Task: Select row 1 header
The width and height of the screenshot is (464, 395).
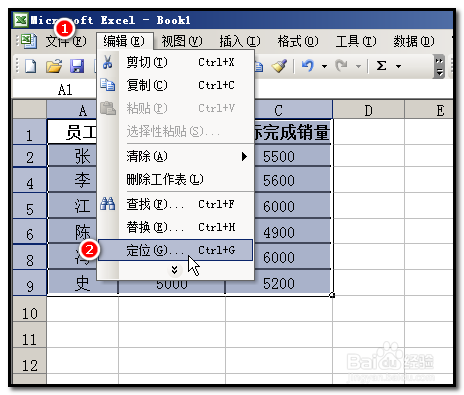Action: point(30,132)
